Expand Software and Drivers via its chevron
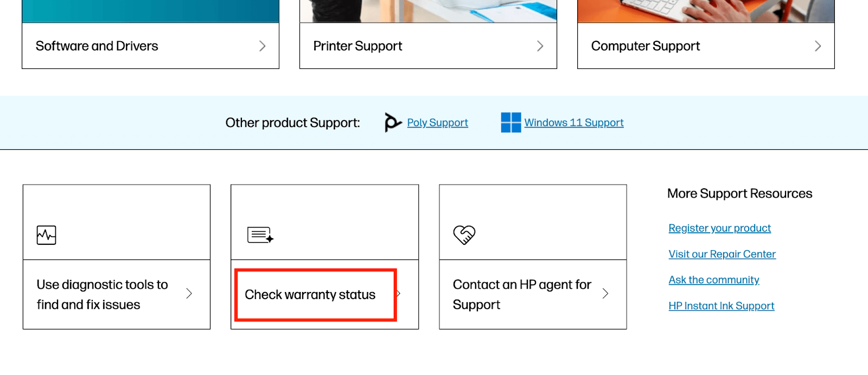This screenshot has width=868, height=375. tap(261, 46)
